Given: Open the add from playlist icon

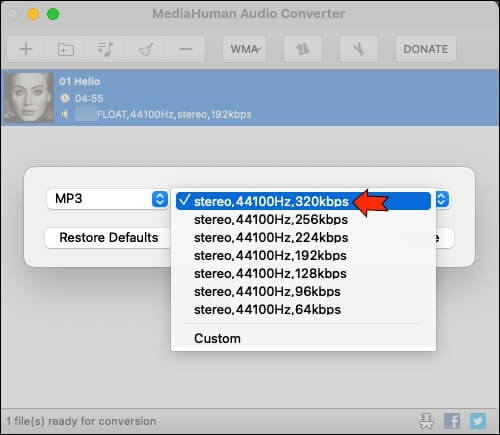Looking at the screenshot, I should pyautogui.click(x=105, y=49).
